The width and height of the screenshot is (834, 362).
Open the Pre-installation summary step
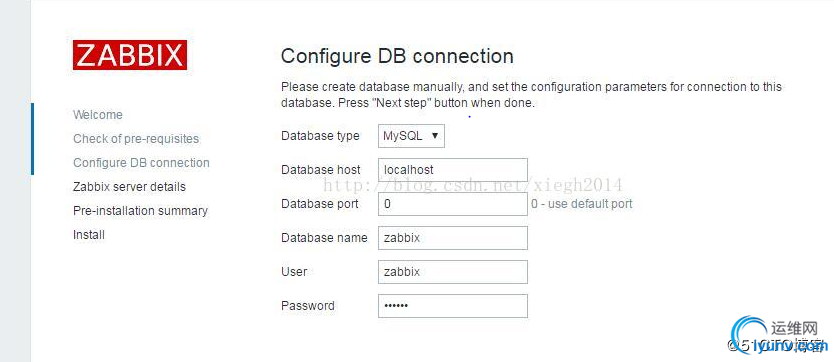tap(140, 211)
